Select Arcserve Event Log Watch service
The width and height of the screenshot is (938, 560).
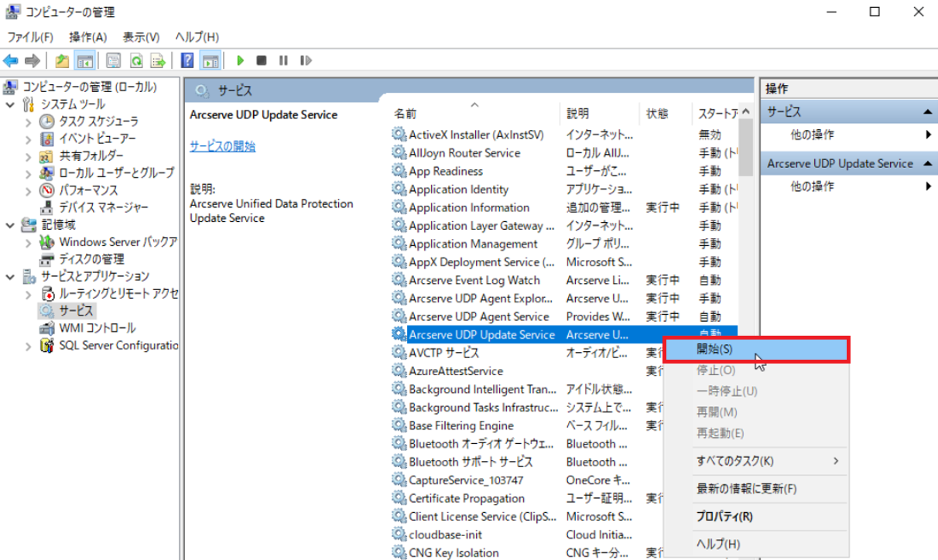(x=565, y=280)
